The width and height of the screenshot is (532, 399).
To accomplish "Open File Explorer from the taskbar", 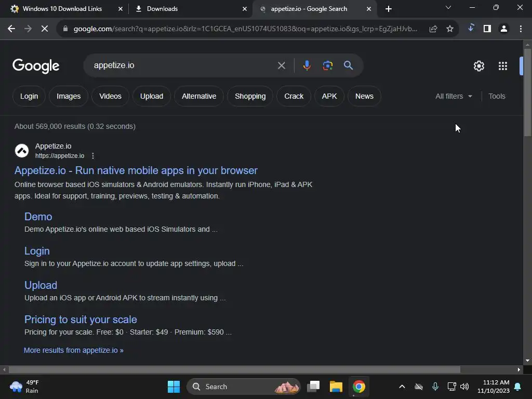I will click(336, 387).
